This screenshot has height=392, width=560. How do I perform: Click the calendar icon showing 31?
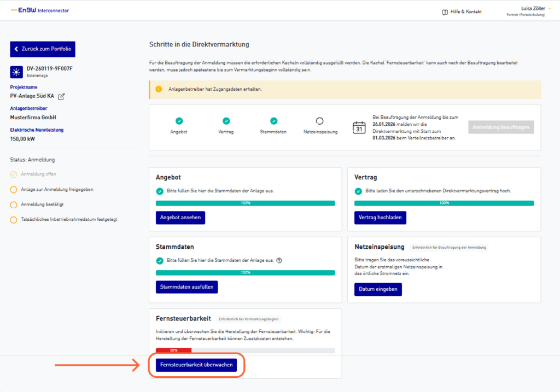coord(359,127)
